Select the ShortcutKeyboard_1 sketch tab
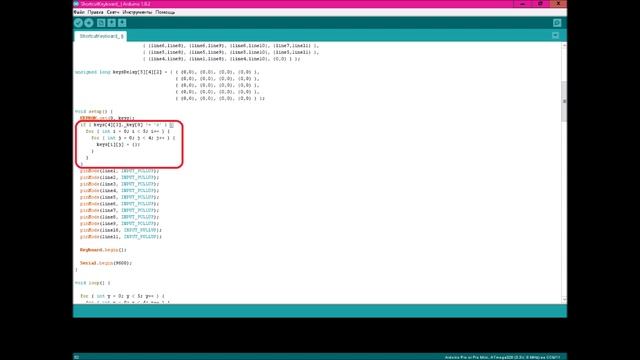 click(x=101, y=36)
